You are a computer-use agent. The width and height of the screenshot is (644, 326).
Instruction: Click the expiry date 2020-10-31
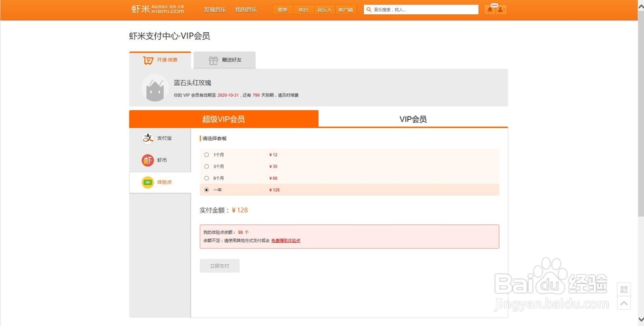228,95
